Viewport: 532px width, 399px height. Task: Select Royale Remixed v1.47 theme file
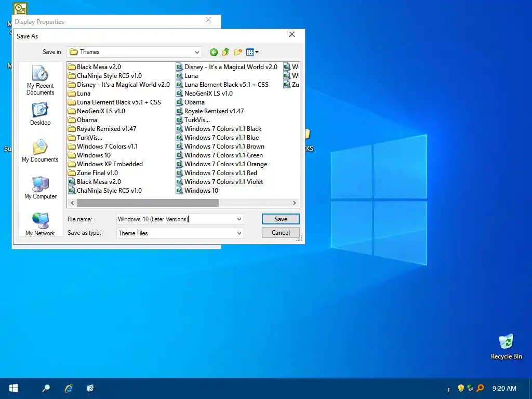(210, 111)
